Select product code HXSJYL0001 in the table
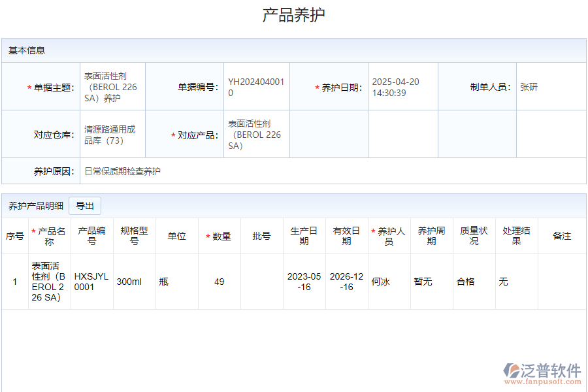 [x=91, y=281]
